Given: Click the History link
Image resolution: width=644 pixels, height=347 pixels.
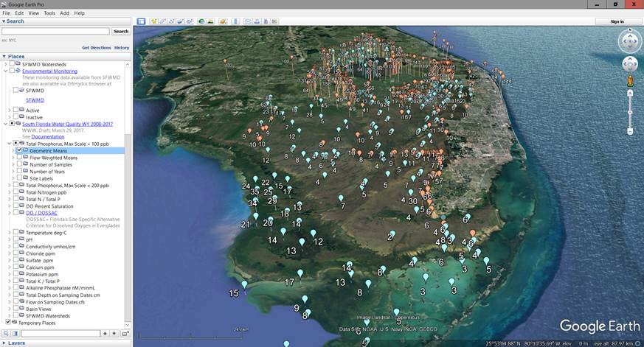Looking at the screenshot, I should point(122,48).
